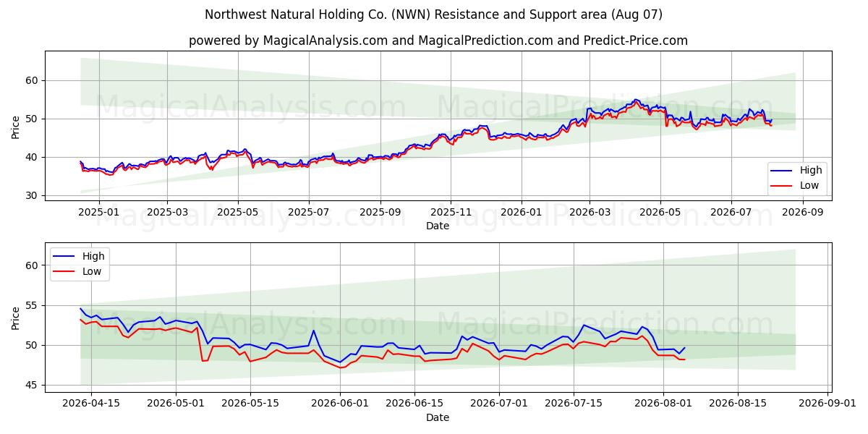Click the '55' price tick on the bottom chart
The image size is (868, 434).
coord(33,305)
